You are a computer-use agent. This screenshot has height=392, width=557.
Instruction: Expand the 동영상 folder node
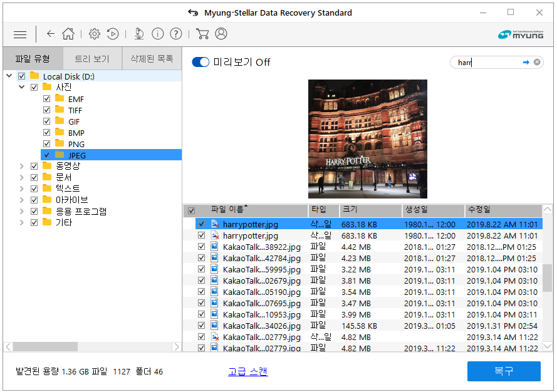[22, 166]
